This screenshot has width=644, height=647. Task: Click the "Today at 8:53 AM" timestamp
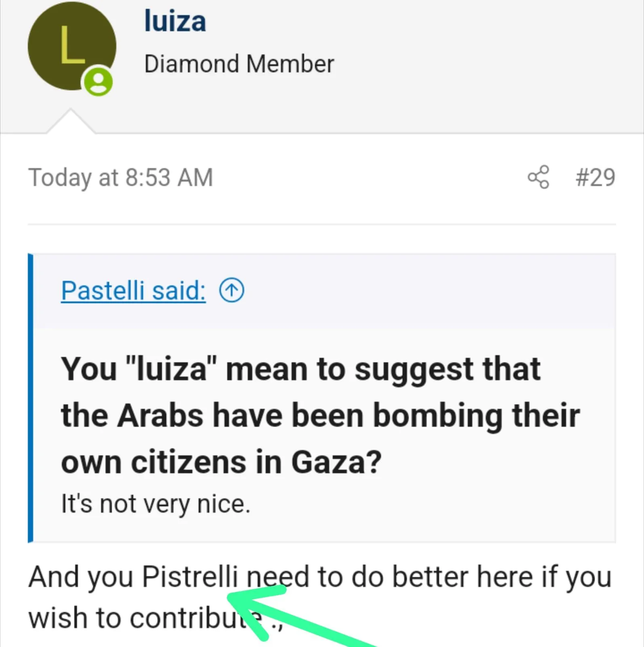(120, 177)
